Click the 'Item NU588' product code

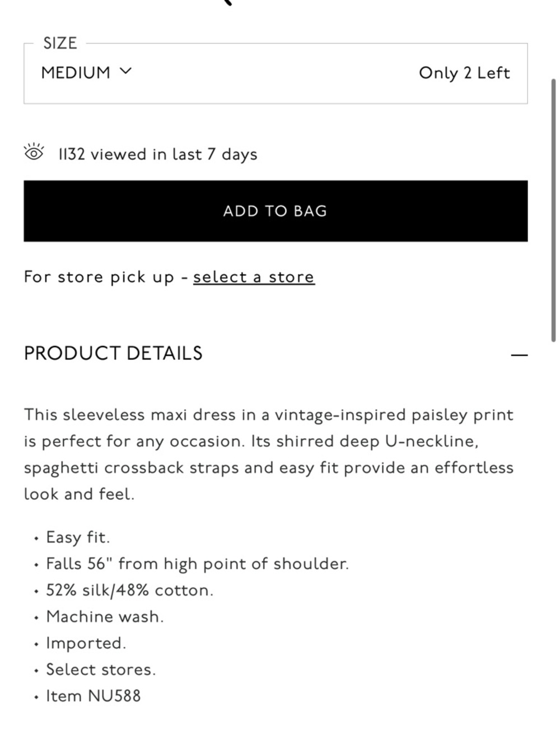click(93, 696)
